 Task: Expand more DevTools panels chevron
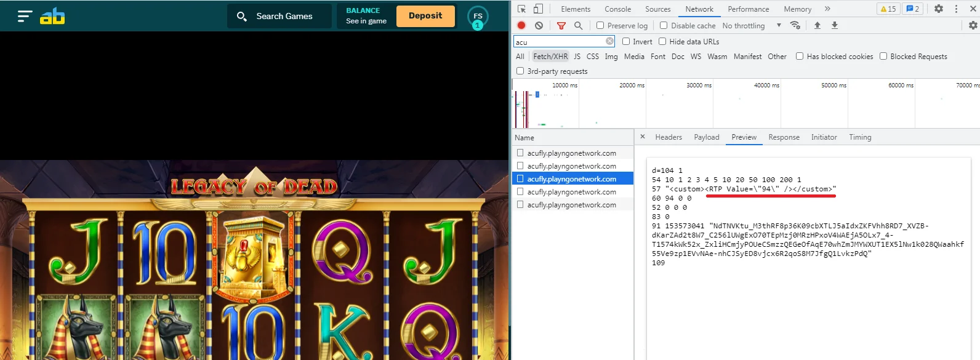[827, 9]
